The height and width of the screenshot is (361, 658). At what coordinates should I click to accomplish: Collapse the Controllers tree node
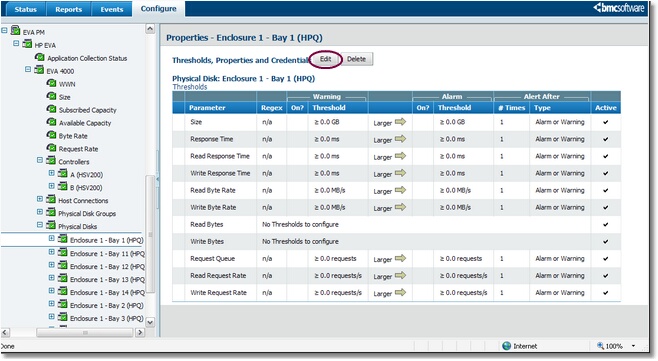pyautogui.click(x=40, y=160)
